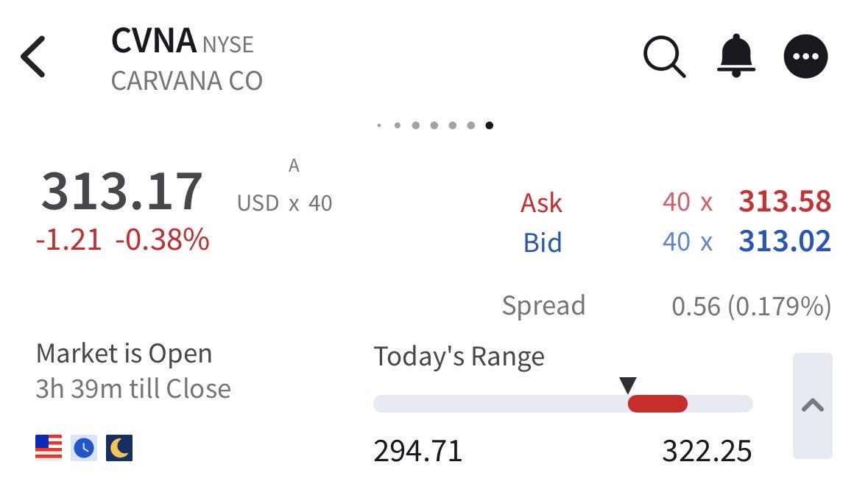Tap the Bid price 313.02

pyautogui.click(x=785, y=242)
